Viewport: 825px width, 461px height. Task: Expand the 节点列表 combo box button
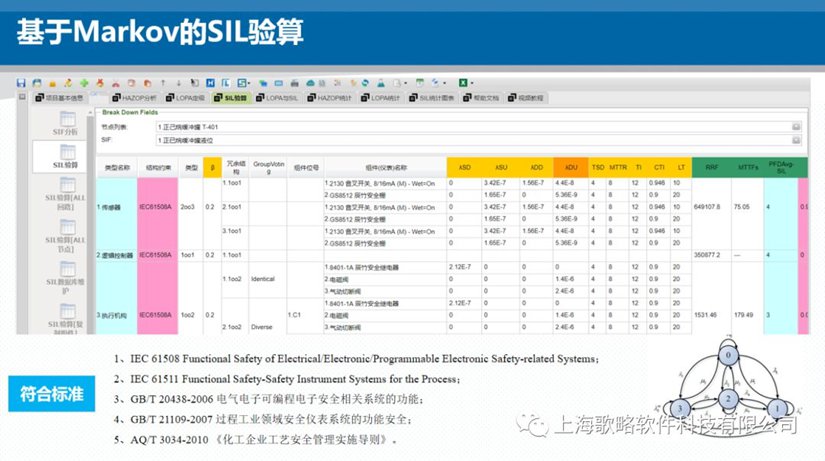[x=796, y=127]
